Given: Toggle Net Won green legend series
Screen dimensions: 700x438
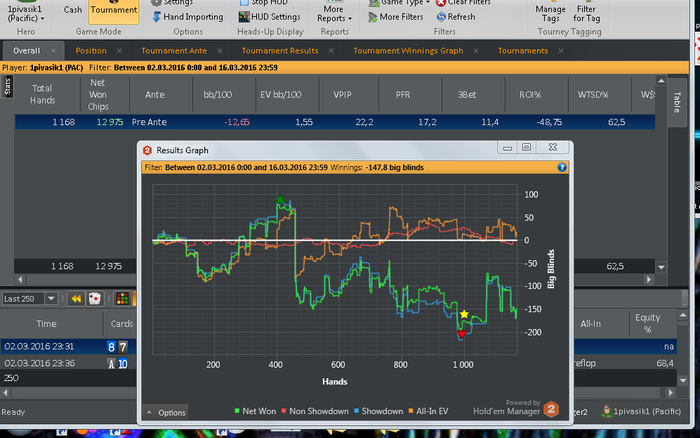Looking at the screenshot, I should pyautogui.click(x=255, y=411).
